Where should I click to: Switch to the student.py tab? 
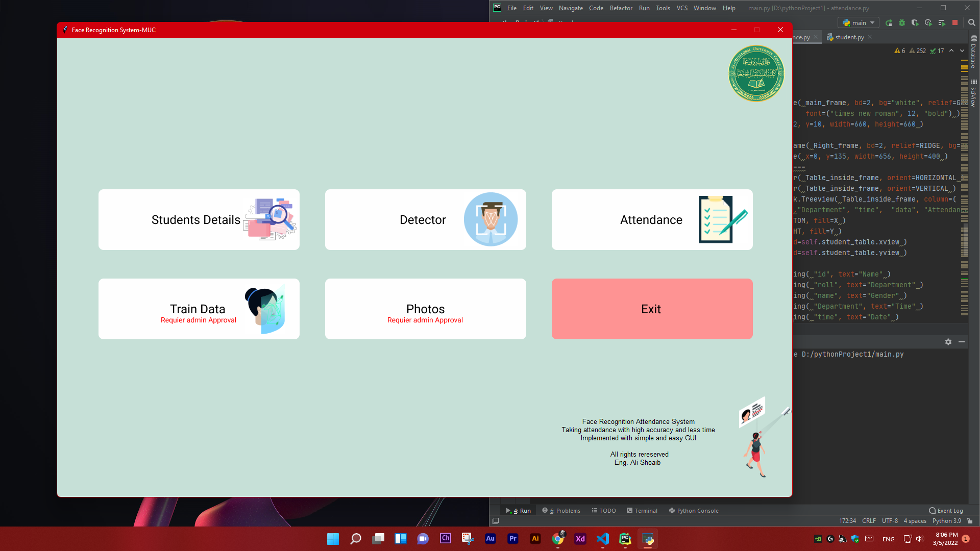tap(849, 37)
